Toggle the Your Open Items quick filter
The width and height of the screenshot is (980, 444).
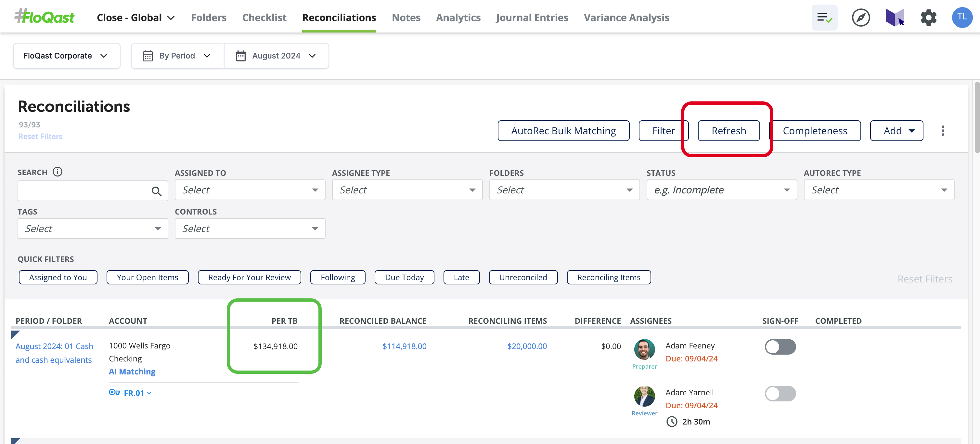(x=147, y=277)
